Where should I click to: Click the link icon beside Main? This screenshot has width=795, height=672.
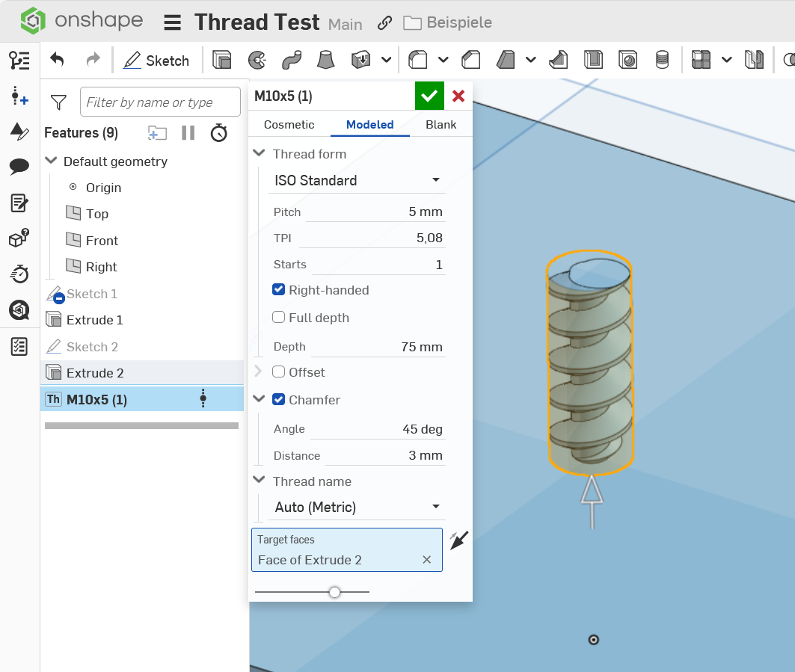pos(385,23)
